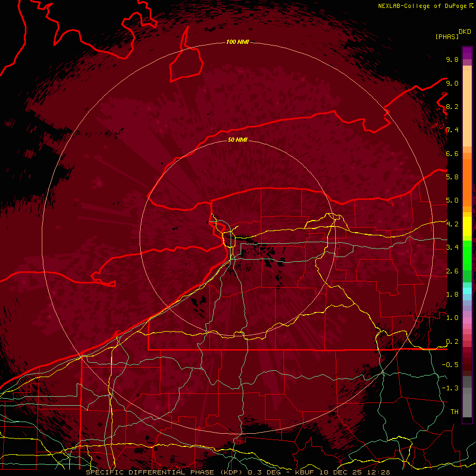The width and height of the screenshot is (476, 476).
Task: Click the 7.4 value on the scale
Action: (452, 130)
